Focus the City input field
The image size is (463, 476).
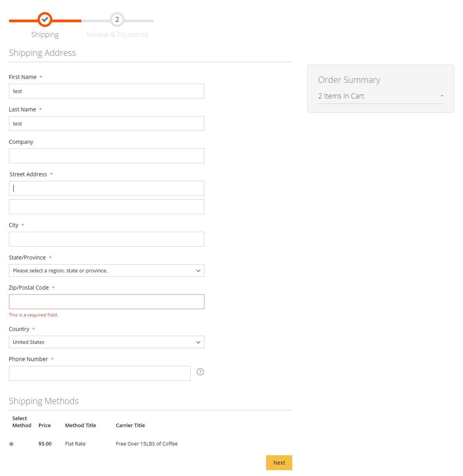coord(106,239)
